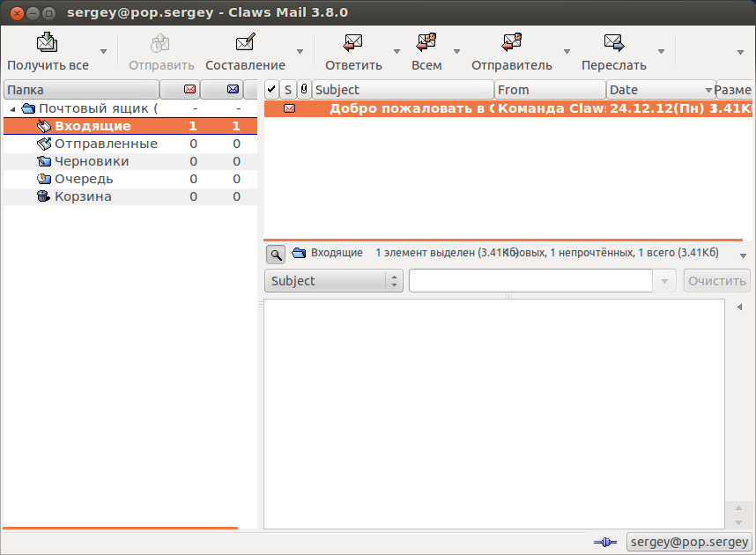
Task: Open the dropdown arrow next to Составление
Action: pyautogui.click(x=300, y=52)
